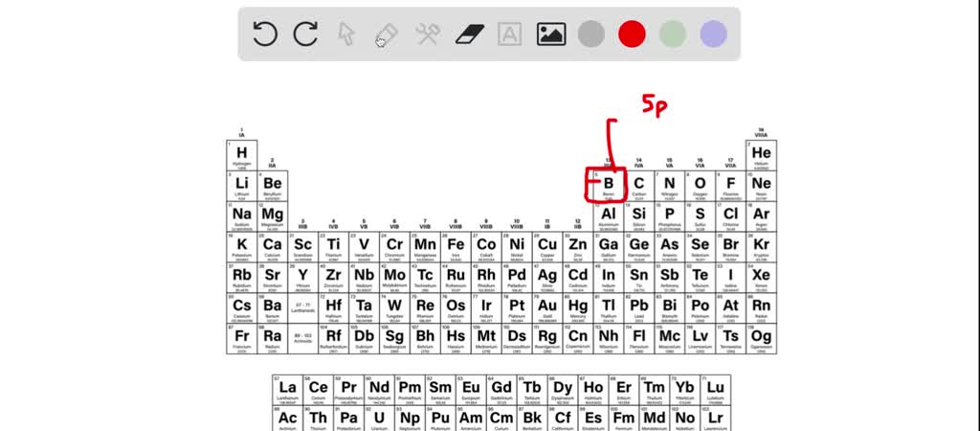
Task: Click the Iron (Fe) element cell
Action: click(x=456, y=247)
